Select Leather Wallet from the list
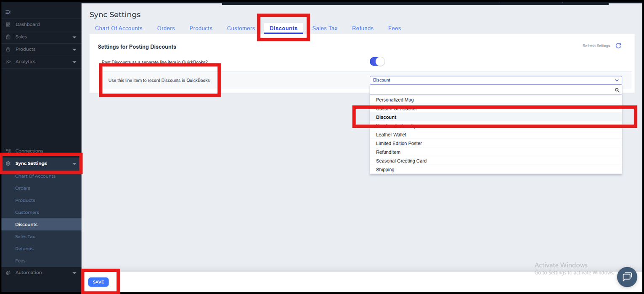This screenshot has height=294, width=644. point(496,135)
